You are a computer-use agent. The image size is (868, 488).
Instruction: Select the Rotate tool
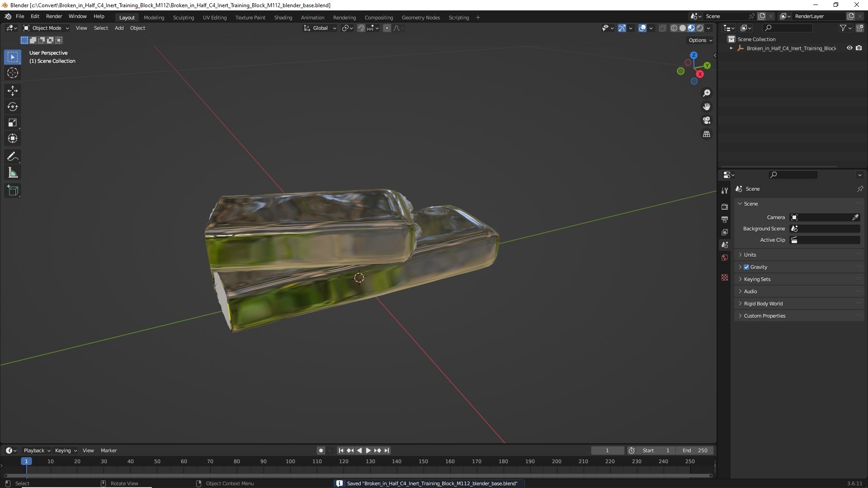tap(13, 107)
